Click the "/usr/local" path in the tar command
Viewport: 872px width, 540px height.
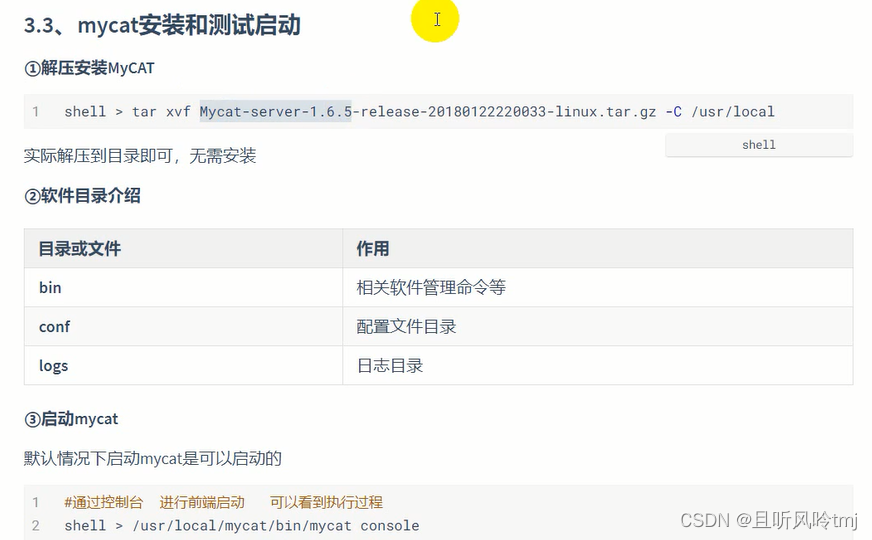point(732,112)
